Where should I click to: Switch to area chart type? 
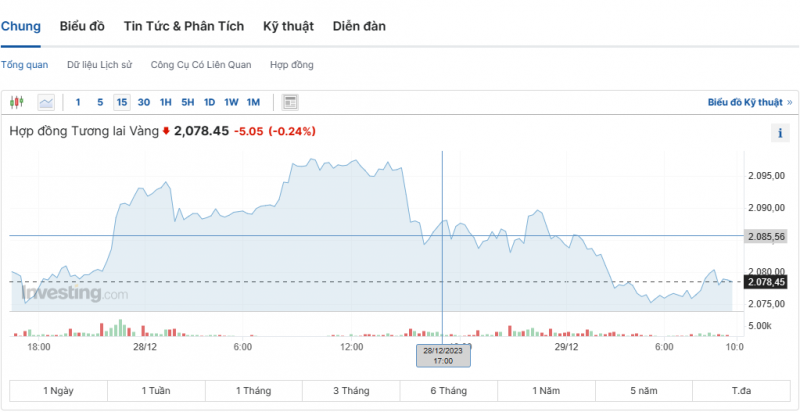(46, 102)
